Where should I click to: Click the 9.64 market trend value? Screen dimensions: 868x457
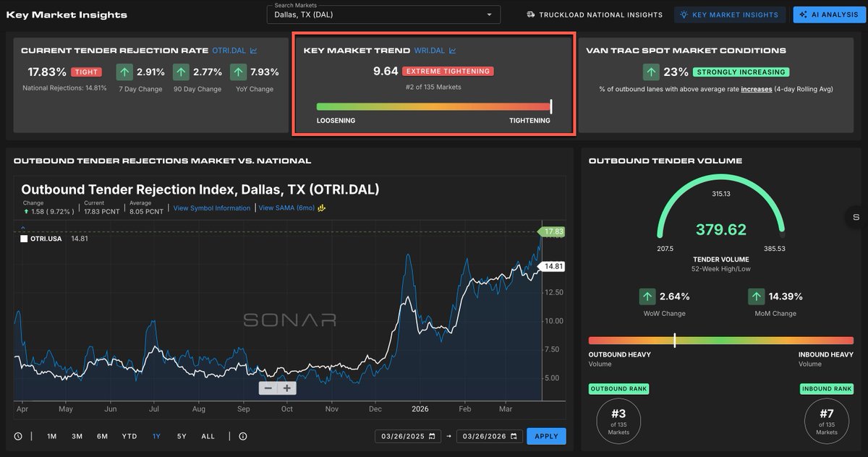386,72
